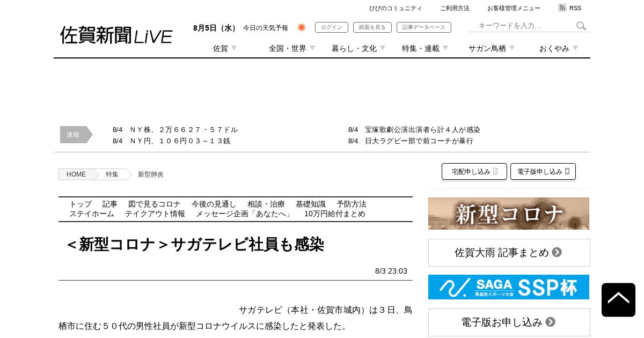644x338 pixels.
Task: Open ひびのコミュニティ link
Action: [396, 8]
